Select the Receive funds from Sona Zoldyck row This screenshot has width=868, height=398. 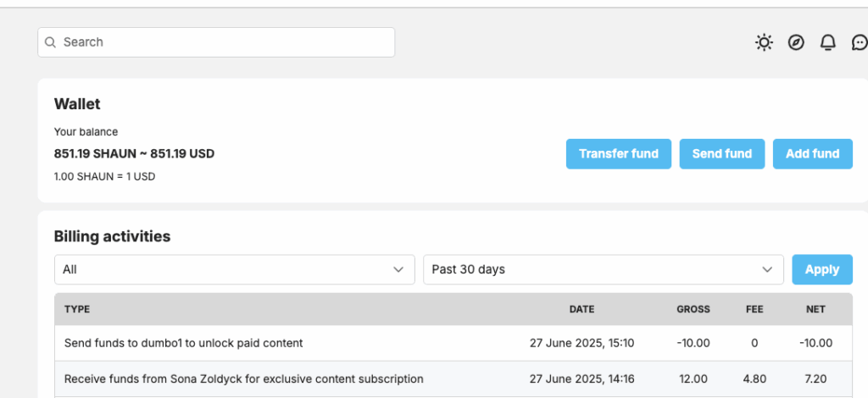453,379
